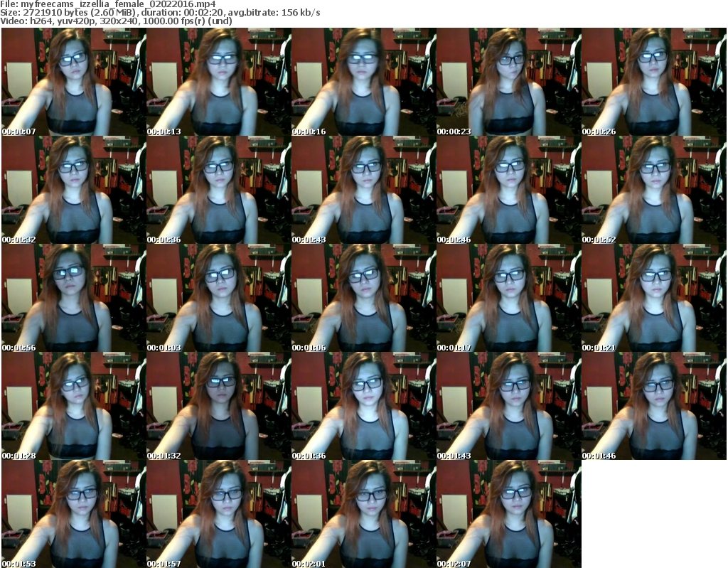Screen dimensions: 728x568
Task: Open the thumbnail at timestamp 00:01:17
Action: pyautogui.click(x=509, y=298)
